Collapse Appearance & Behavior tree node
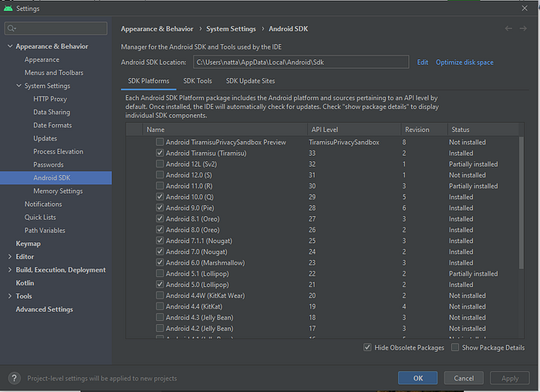Screen dimensions: 540x392 tap(10, 46)
